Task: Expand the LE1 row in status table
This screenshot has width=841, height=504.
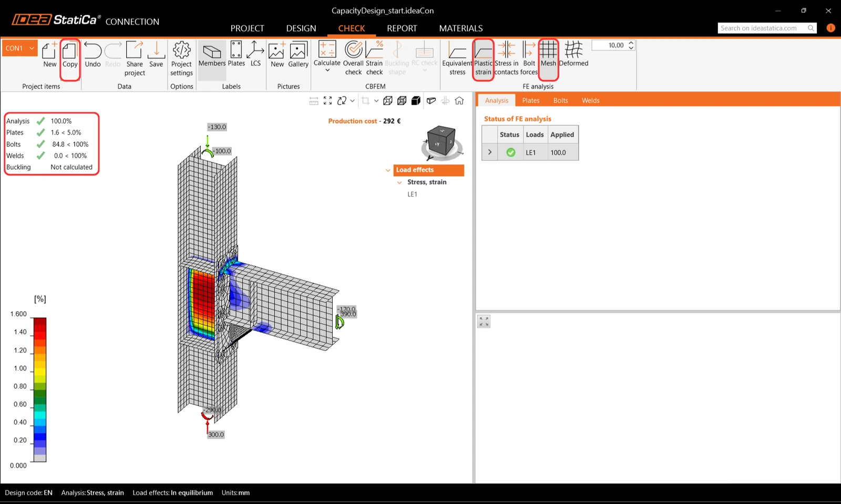Action: click(x=490, y=152)
